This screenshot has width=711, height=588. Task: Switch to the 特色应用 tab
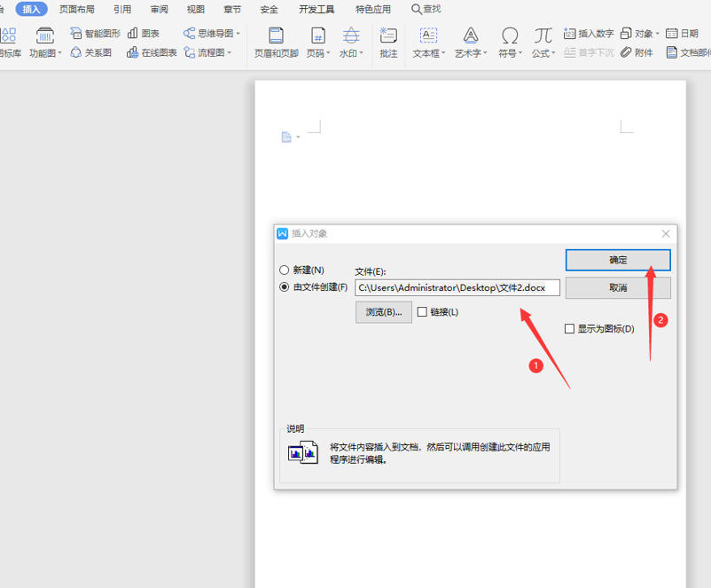pyautogui.click(x=373, y=9)
